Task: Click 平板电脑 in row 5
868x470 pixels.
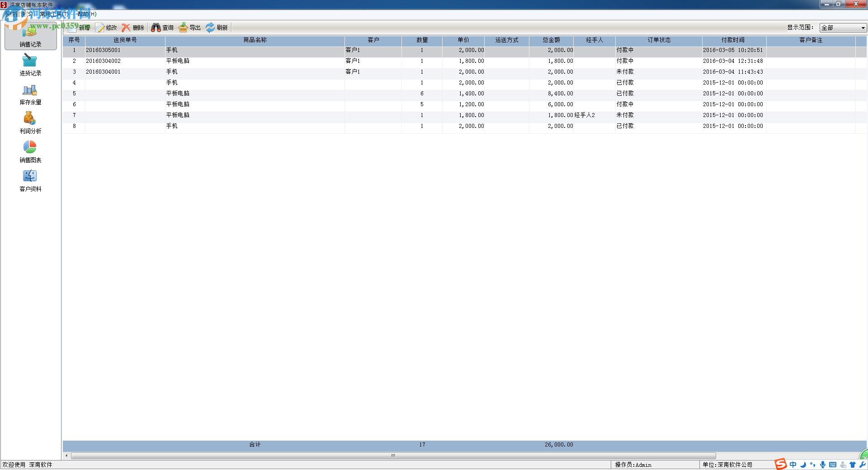Action: click(x=178, y=94)
